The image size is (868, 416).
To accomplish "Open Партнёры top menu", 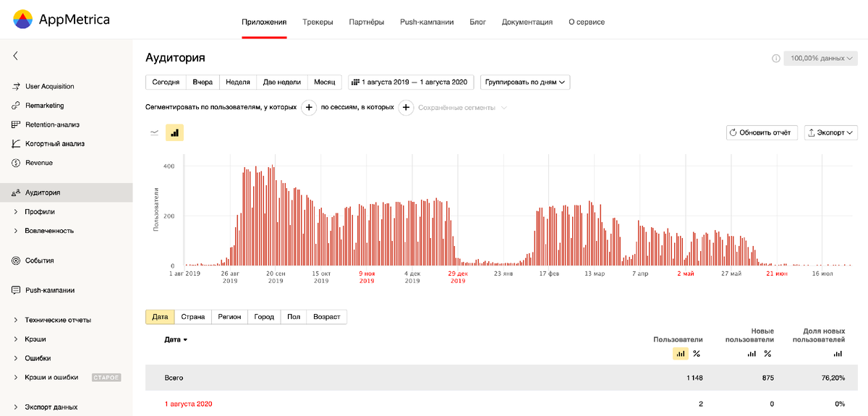I will coord(366,22).
